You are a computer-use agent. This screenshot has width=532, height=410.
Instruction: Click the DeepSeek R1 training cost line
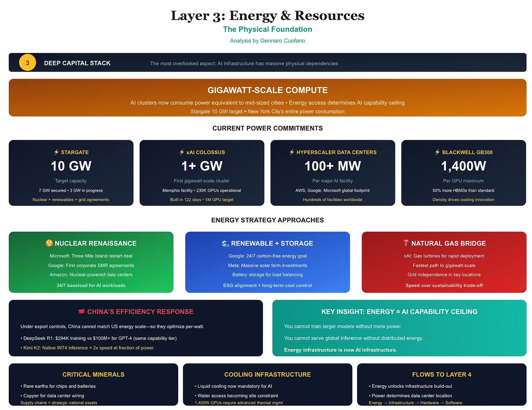(x=99, y=338)
